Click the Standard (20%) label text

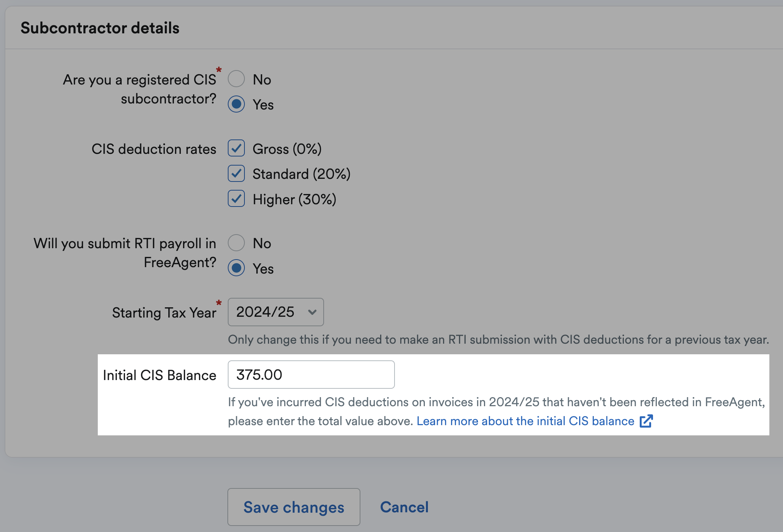point(301,174)
